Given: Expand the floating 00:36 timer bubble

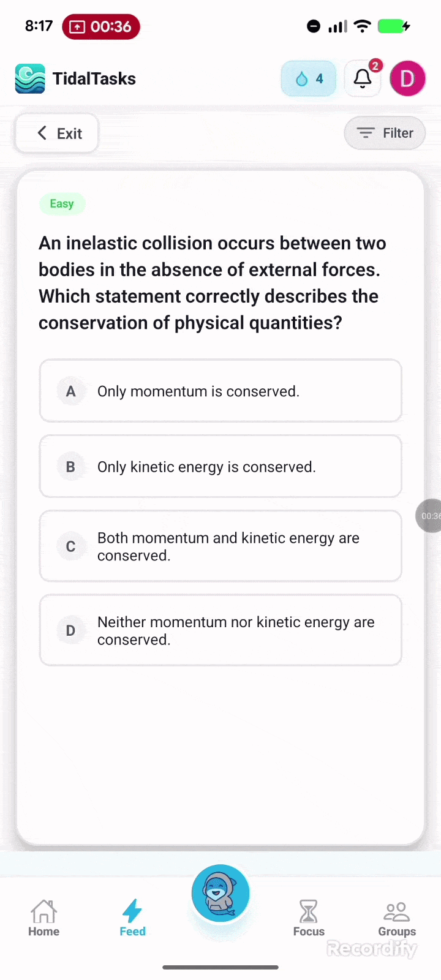Looking at the screenshot, I should tap(430, 516).
